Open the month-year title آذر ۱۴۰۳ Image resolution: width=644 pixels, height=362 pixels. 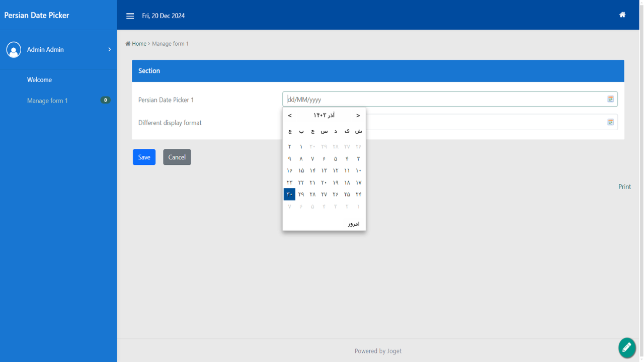tap(324, 116)
